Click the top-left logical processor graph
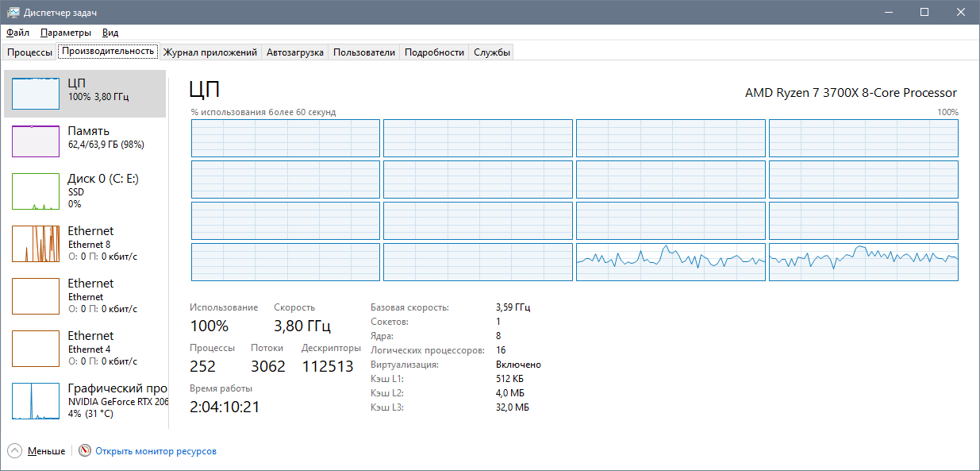 pos(286,138)
